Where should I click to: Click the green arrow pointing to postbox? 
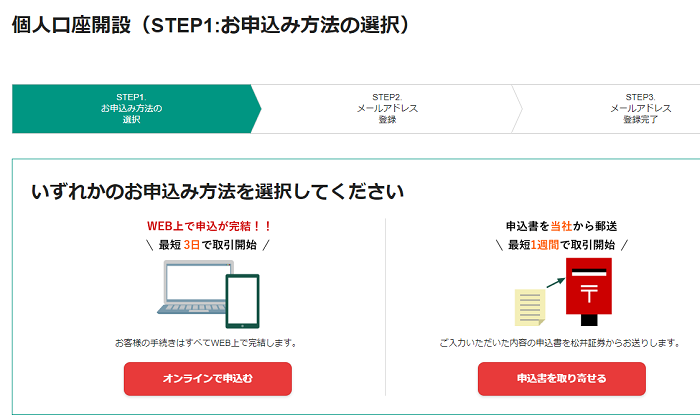coord(556,283)
